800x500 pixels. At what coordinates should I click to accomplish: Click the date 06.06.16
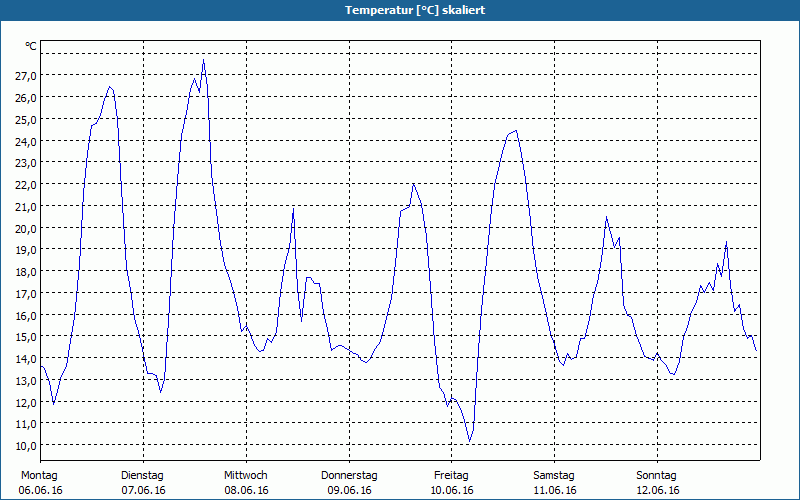pos(40,490)
